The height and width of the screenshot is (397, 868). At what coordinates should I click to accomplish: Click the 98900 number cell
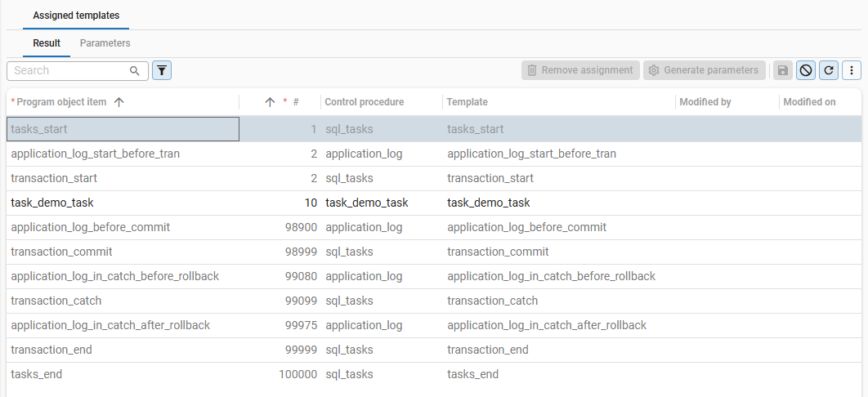(280, 227)
